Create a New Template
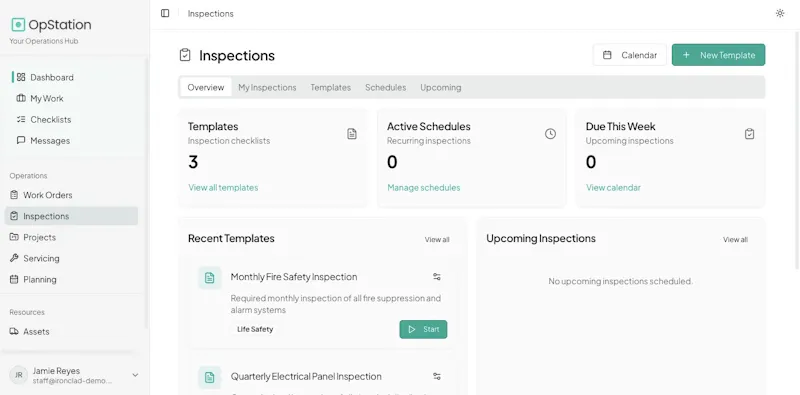Viewport: 800px width, 395px height. (x=718, y=55)
